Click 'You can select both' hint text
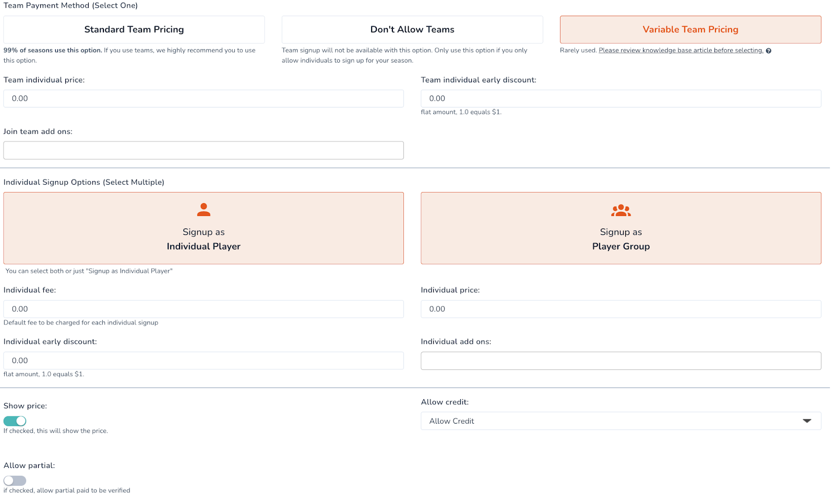 point(89,271)
